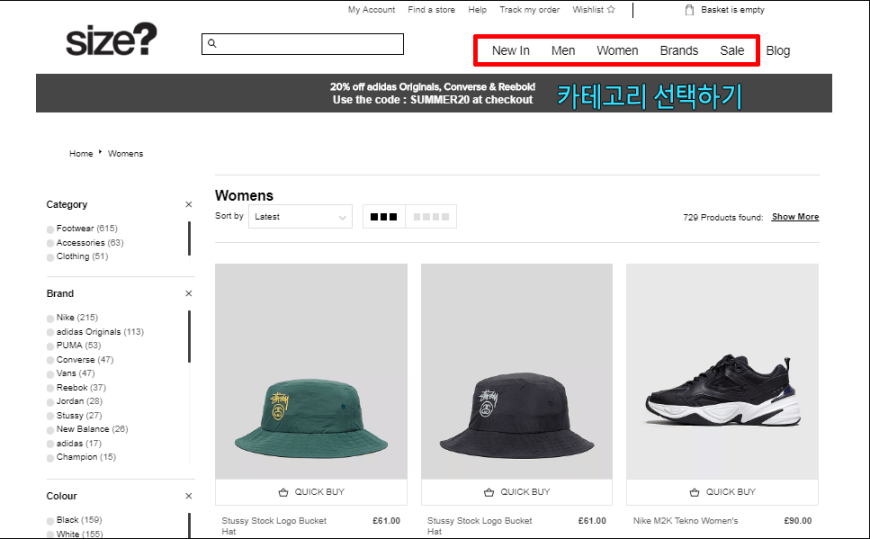Open the basket bag icon
The width and height of the screenshot is (870, 539).
click(689, 9)
